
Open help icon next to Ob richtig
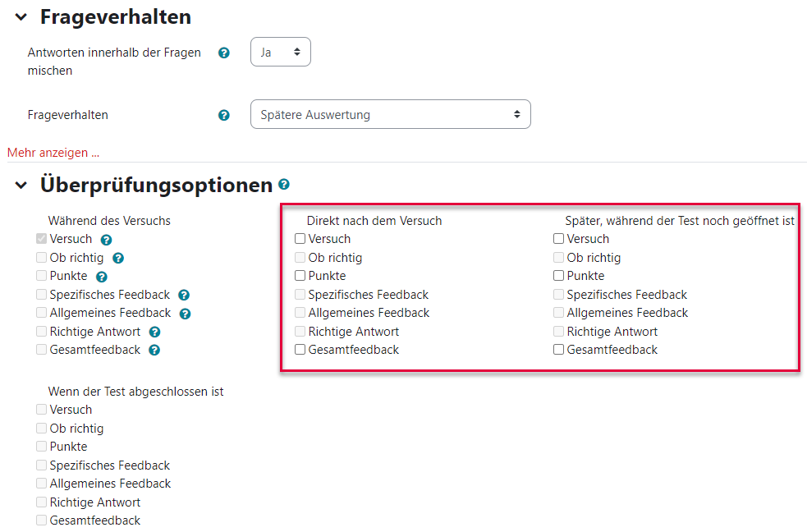[x=118, y=259]
